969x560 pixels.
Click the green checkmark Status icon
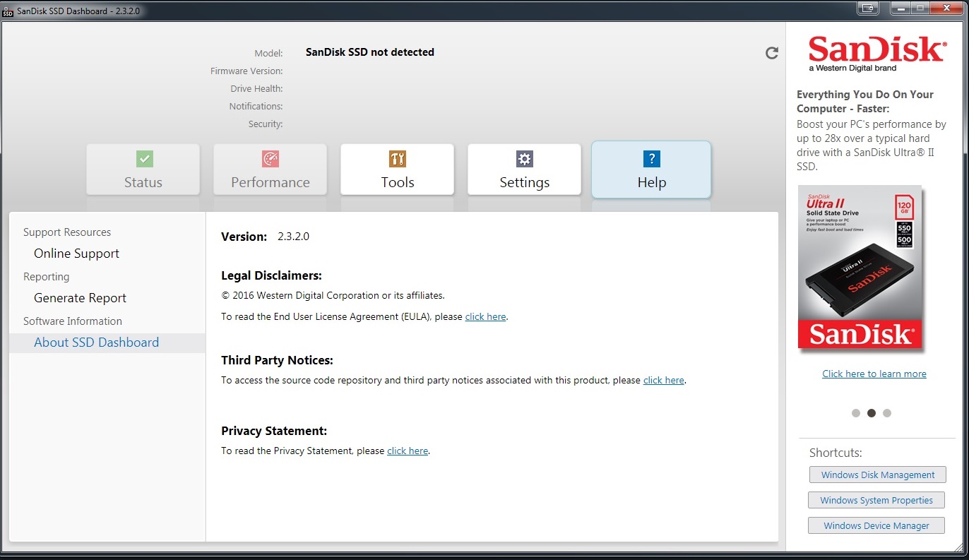pos(144,158)
